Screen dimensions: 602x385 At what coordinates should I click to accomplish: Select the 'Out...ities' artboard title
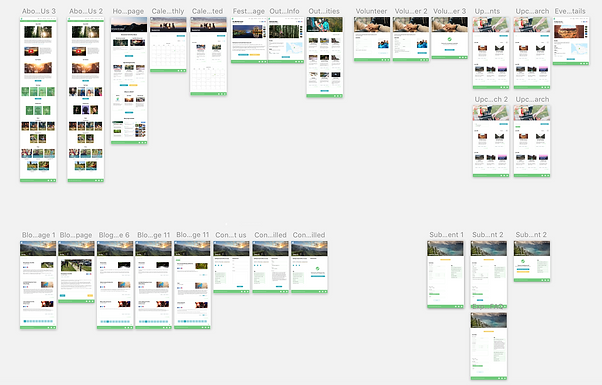[x=324, y=11]
